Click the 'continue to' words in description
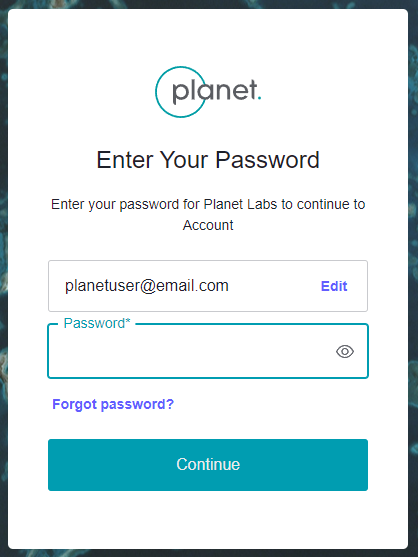The image size is (418, 557). click(x=331, y=204)
